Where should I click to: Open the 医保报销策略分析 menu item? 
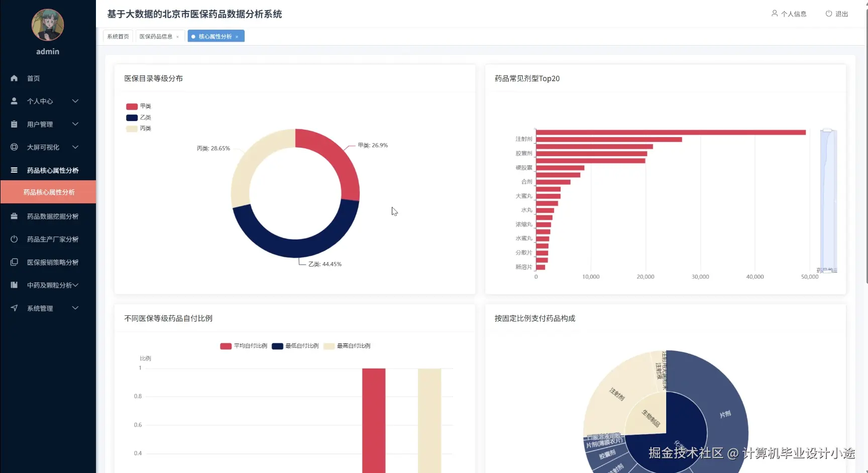(x=48, y=262)
